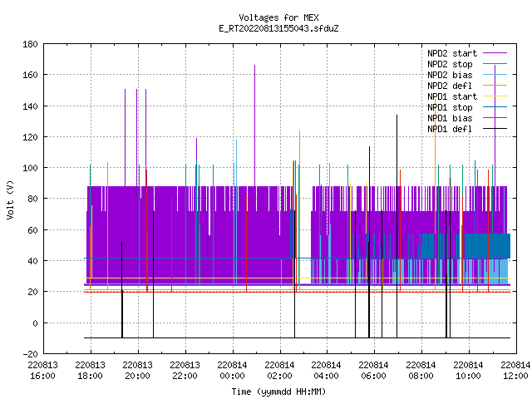
Task: Click the 'NPD2 stop' legend label
Action: click(450, 64)
